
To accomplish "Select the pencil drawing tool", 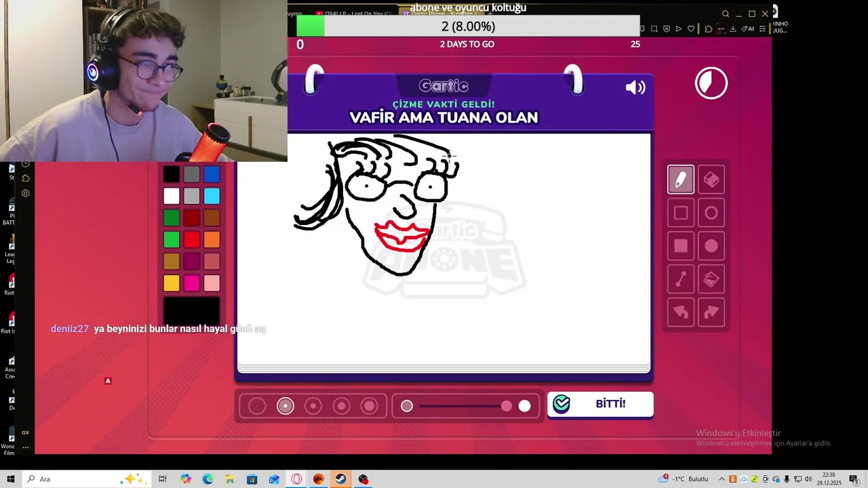I will [x=680, y=180].
